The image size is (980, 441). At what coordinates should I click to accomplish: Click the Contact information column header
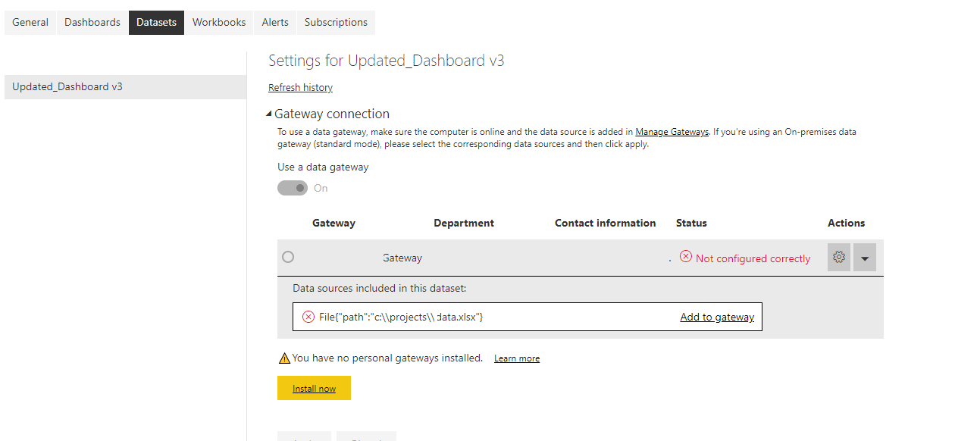(x=606, y=223)
